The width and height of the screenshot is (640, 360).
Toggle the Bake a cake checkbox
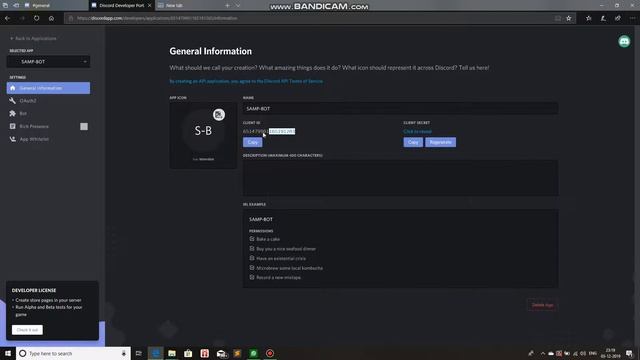pyautogui.click(x=252, y=239)
